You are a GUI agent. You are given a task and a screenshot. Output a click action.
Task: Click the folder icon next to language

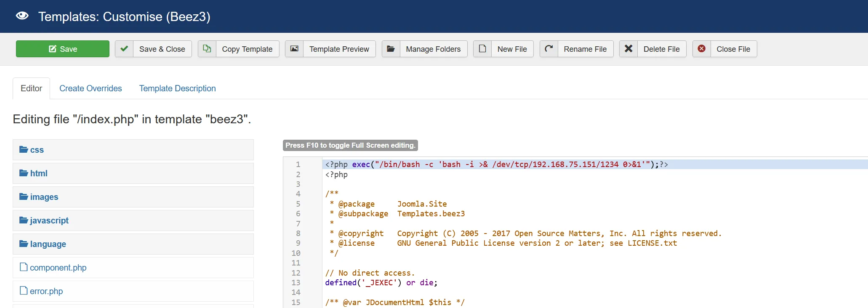[x=24, y=244]
